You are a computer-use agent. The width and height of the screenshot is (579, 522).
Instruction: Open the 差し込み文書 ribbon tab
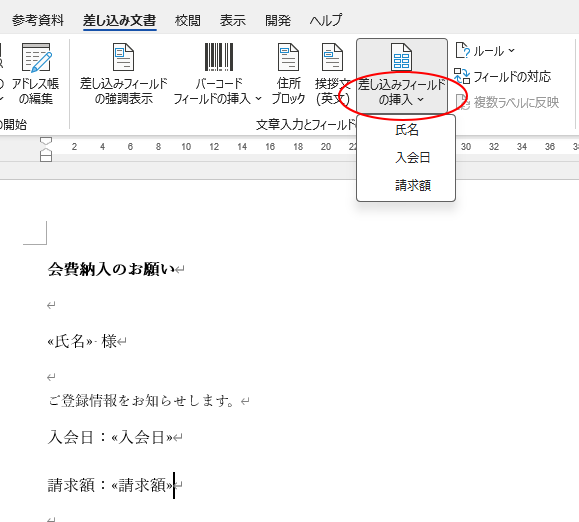[x=120, y=20]
